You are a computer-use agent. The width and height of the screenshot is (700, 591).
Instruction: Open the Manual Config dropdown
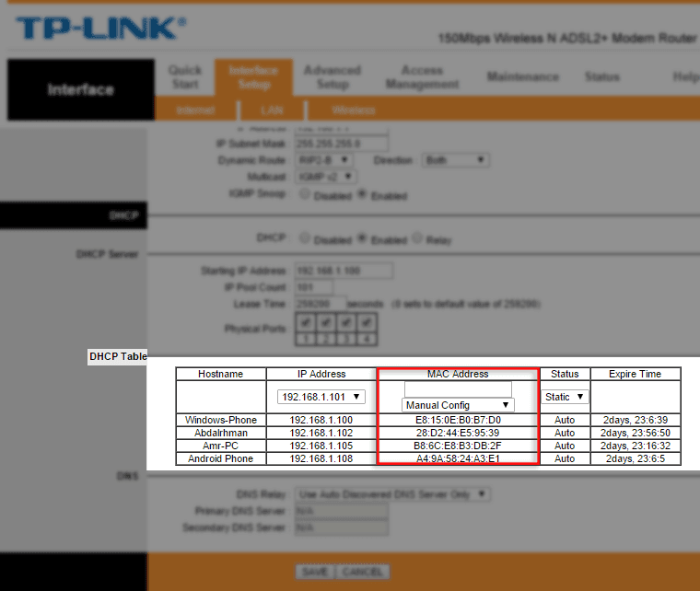(458, 405)
